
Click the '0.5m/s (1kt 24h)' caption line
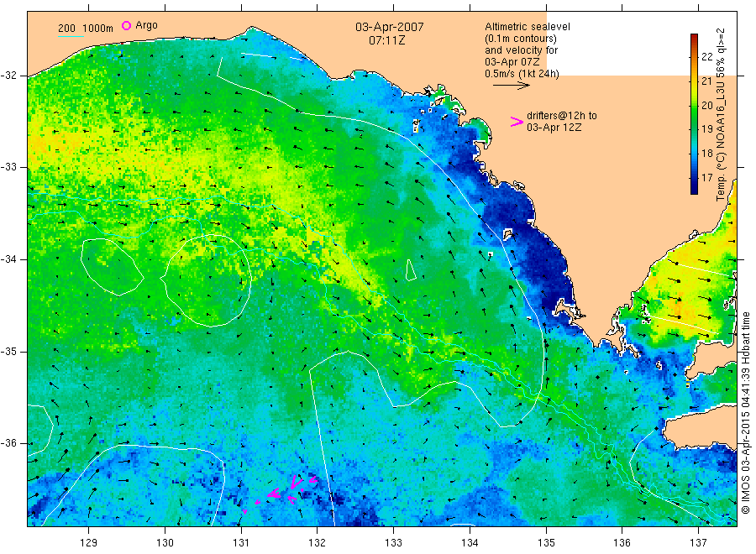click(x=522, y=74)
